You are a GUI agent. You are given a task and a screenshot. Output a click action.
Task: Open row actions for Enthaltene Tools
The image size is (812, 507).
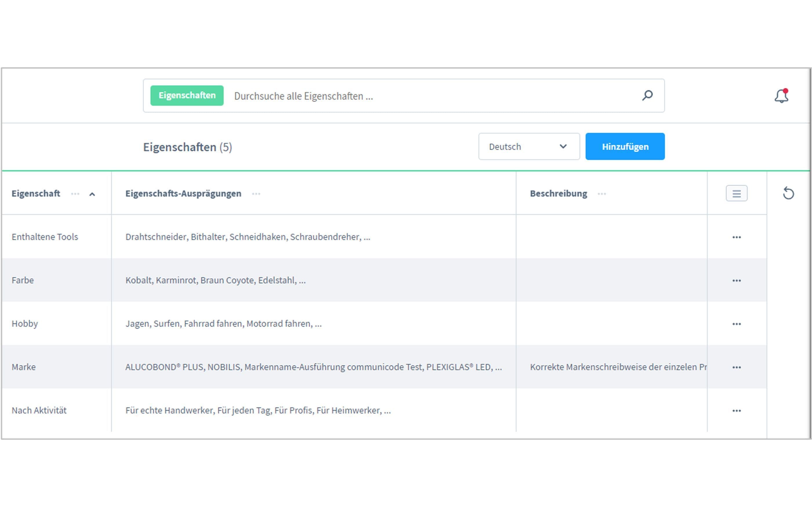click(737, 237)
